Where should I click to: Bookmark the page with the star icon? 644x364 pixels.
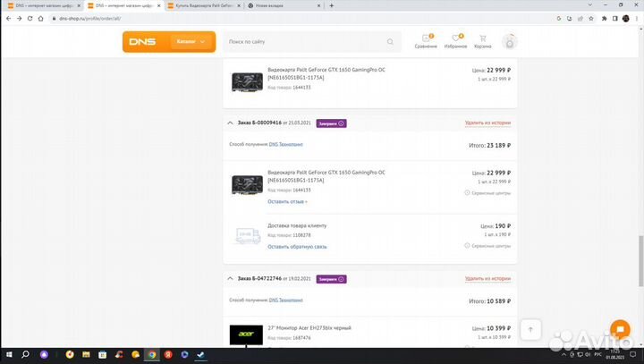(x=591, y=19)
